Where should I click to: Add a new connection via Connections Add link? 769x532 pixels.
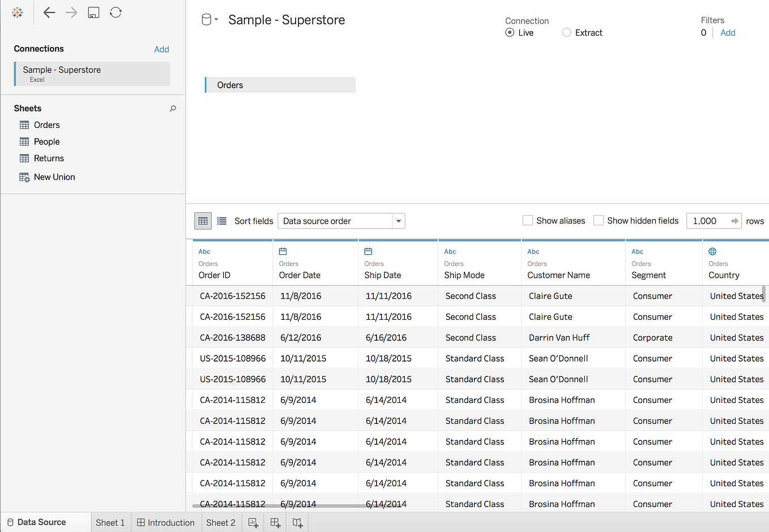pos(161,49)
